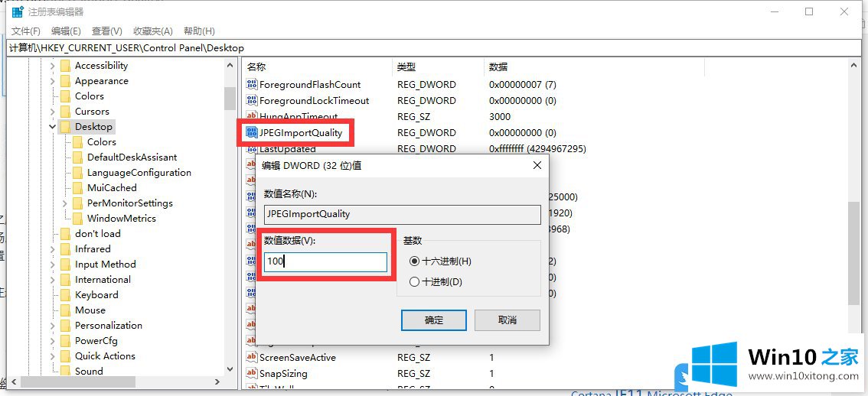Expand the Input Method key
868x396 pixels.
click(x=53, y=265)
